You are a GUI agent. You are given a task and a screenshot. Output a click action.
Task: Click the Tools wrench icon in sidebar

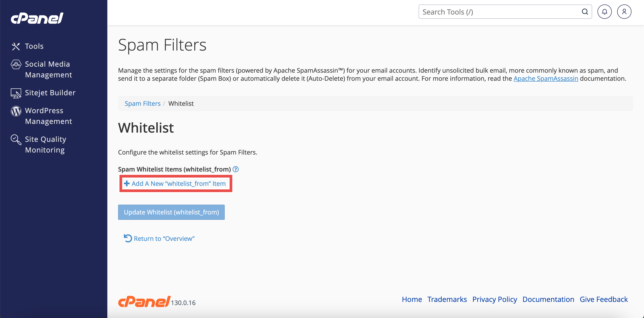pos(16,46)
